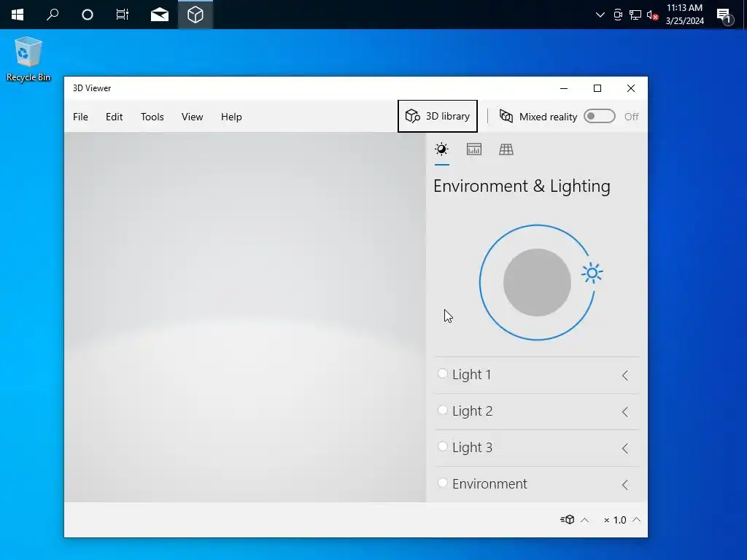The height and width of the screenshot is (560, 747).
Task: Click the × 1.0 speed value
Action: [x=615, y=520]
